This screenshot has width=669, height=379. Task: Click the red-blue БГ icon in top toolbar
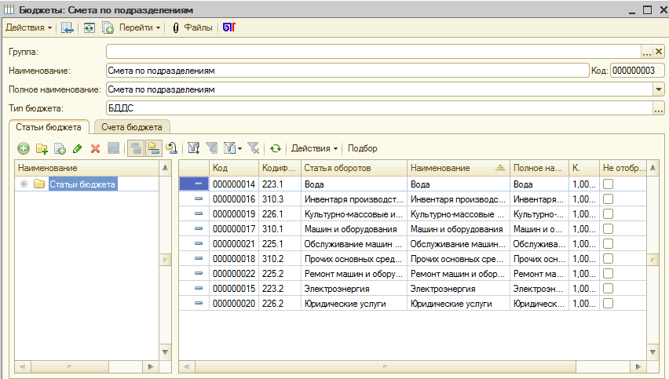(229, 28)
